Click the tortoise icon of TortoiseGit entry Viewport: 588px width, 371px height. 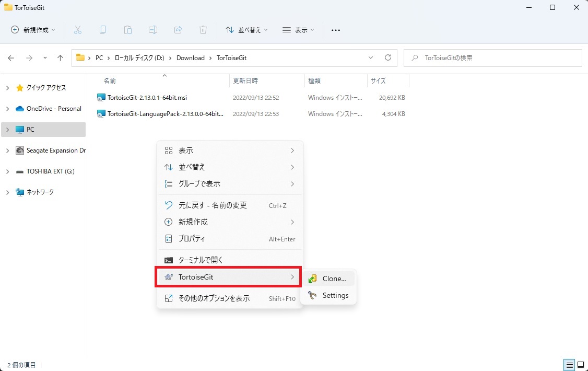point(169,277)
